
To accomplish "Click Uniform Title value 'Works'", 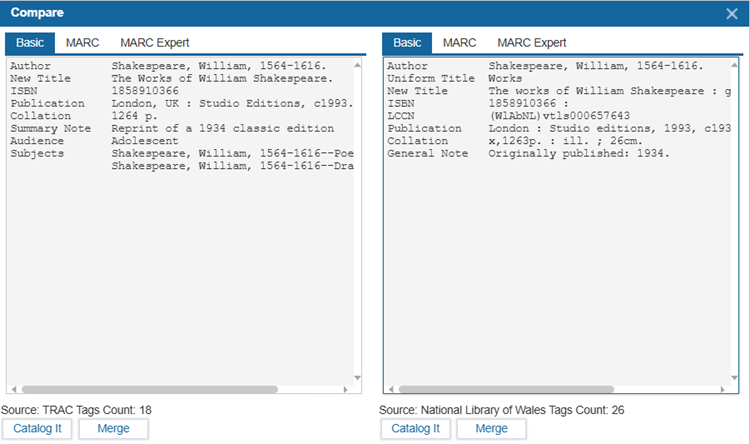I will click(505, 78).
